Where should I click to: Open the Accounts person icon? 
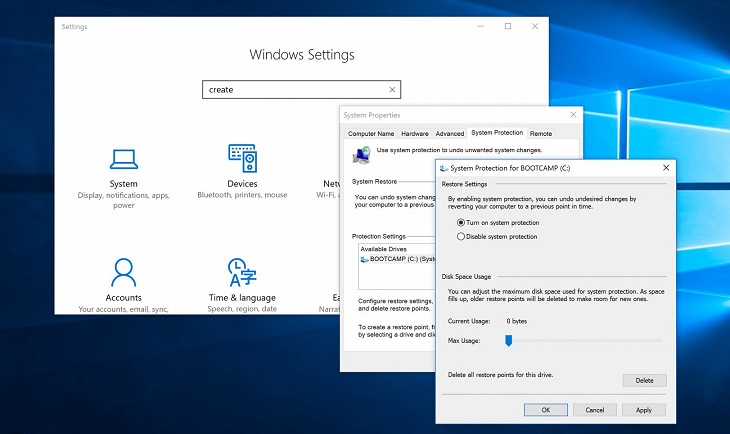pyautogui.click(x=123, y=272)
